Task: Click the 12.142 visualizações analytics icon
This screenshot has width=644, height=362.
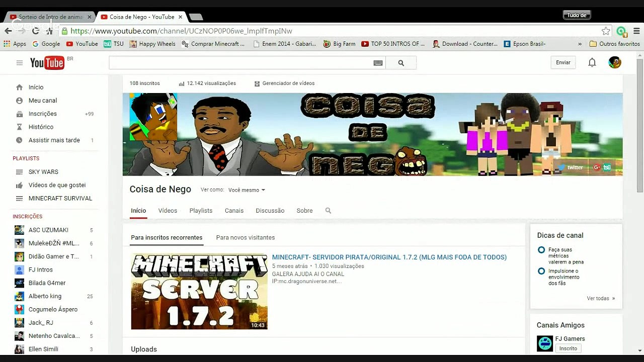Action: [182, 83]
